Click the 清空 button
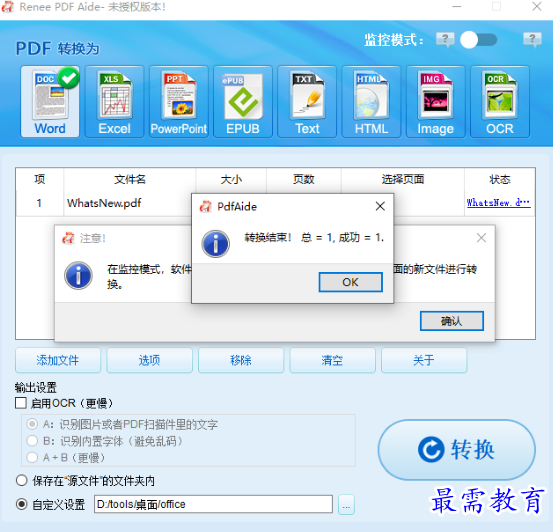Viewport: 553px width, 532px height. [x=332, y=360]
